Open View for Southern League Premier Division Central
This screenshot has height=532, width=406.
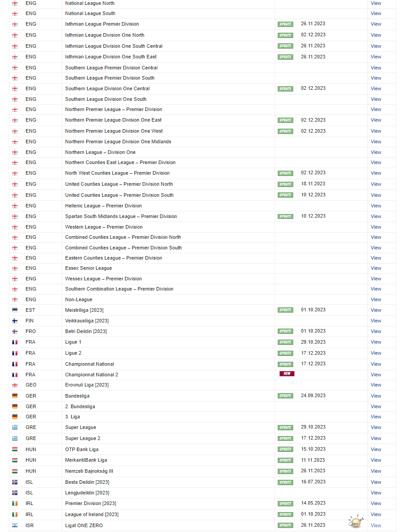point(376,68)
